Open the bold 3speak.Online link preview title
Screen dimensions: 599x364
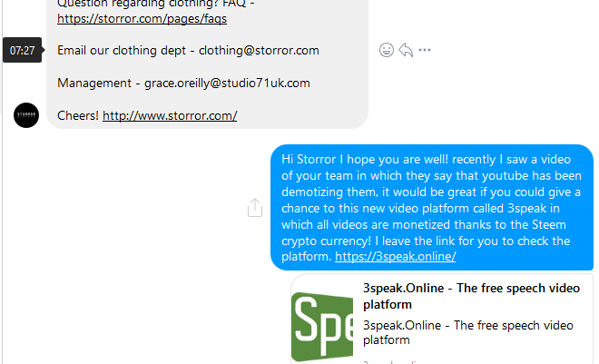point(471,296)
